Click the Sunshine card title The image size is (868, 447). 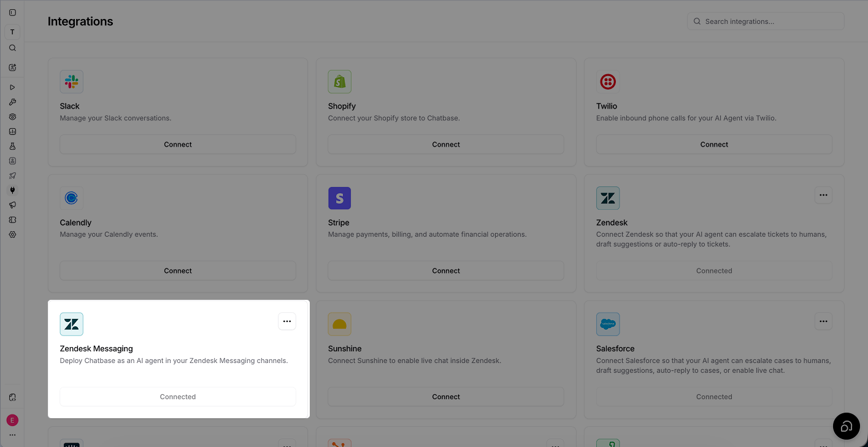click(x=345, y=349)
